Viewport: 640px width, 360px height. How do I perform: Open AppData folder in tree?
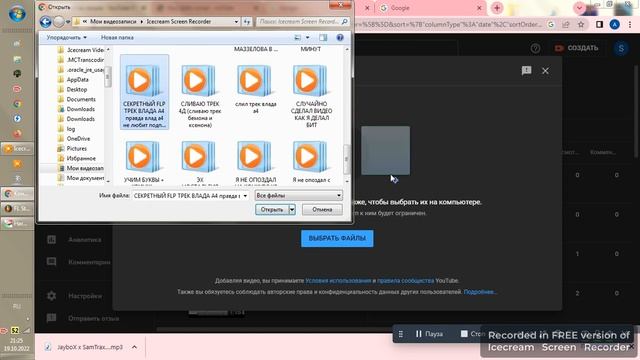click(77, 80)
